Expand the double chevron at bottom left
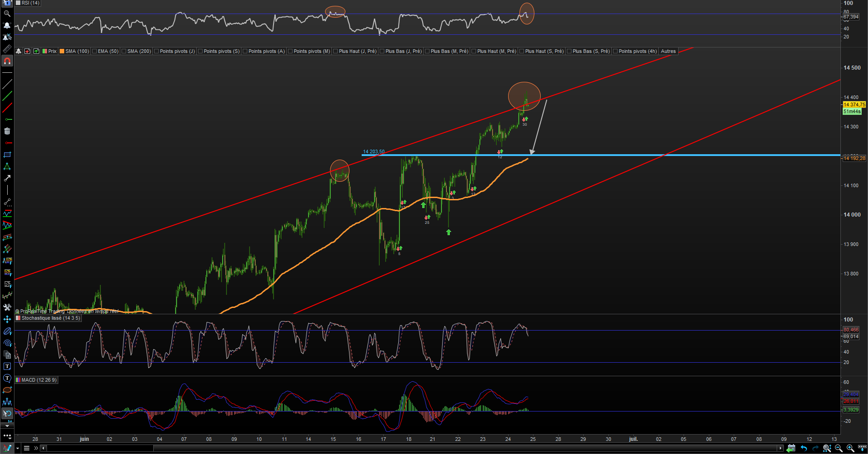868x454 pixels. [x=36, y=448]
